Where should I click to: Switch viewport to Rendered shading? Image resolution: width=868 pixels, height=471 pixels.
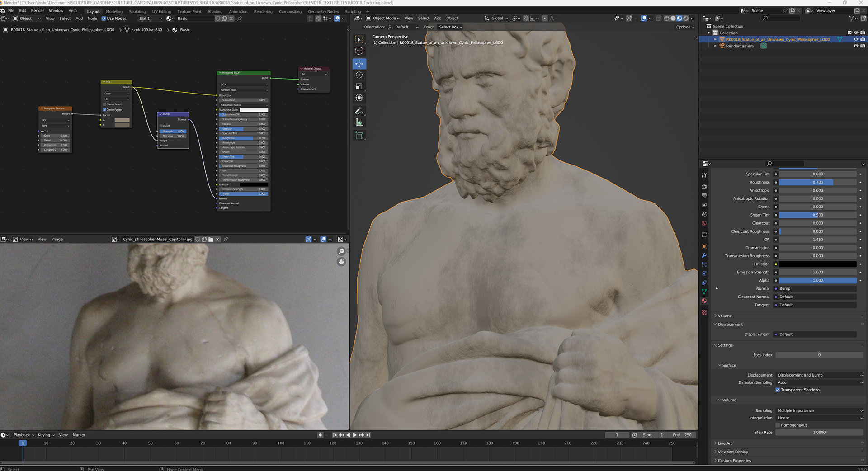pos(686,19)
